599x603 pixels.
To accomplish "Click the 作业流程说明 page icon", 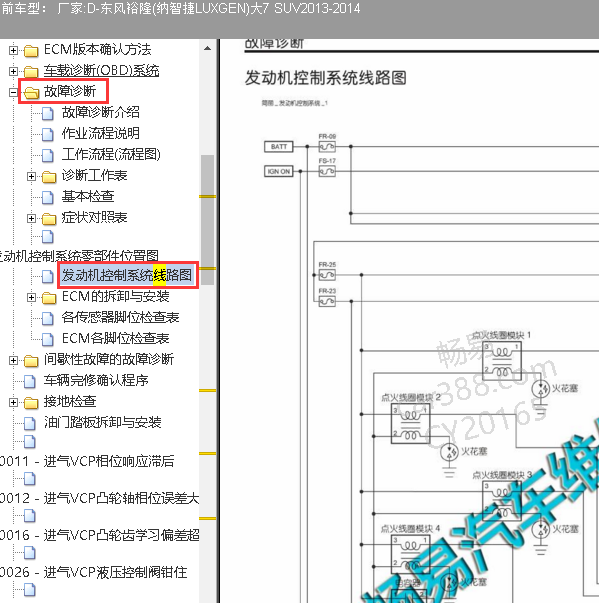I will click(47, 134).
